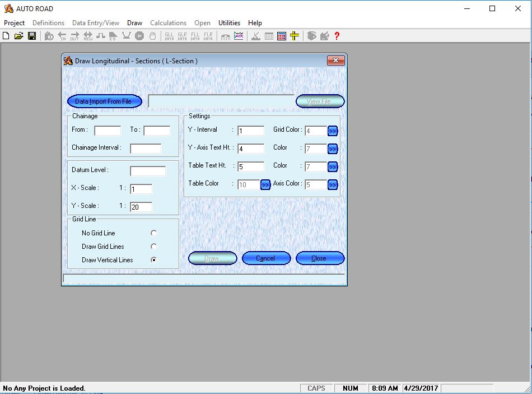
Task: Click the NEW double-arrow toolbar icon
Action: coord(88,36)
